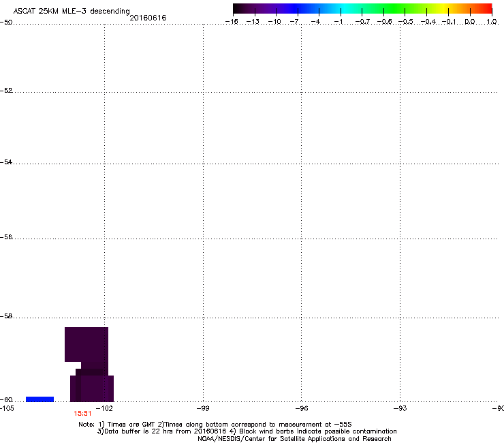Screen dimensions: 504x443
Task: Click the note line about Data buffer 22 hrs
Action: pos(247,431)
